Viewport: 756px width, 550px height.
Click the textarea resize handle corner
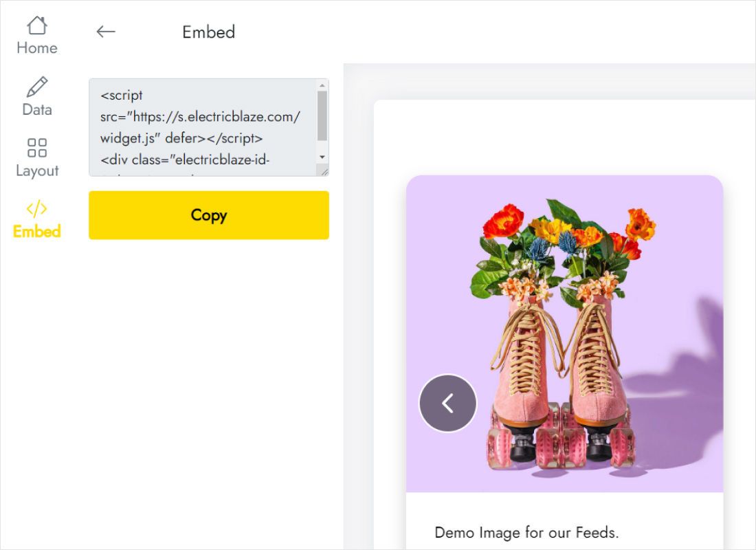(324, 171)
